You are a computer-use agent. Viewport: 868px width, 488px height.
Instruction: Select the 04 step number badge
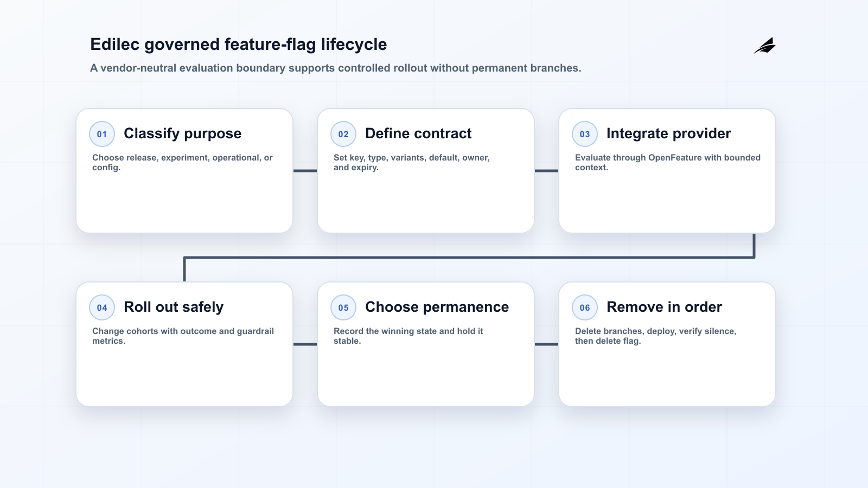click(102, 307)
